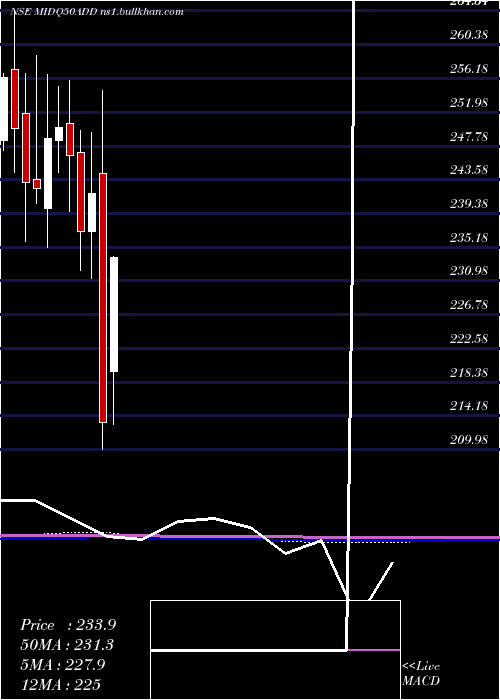
Task: Click the 50MA : 231.3 readout
Action: click(x=67, y=645)
